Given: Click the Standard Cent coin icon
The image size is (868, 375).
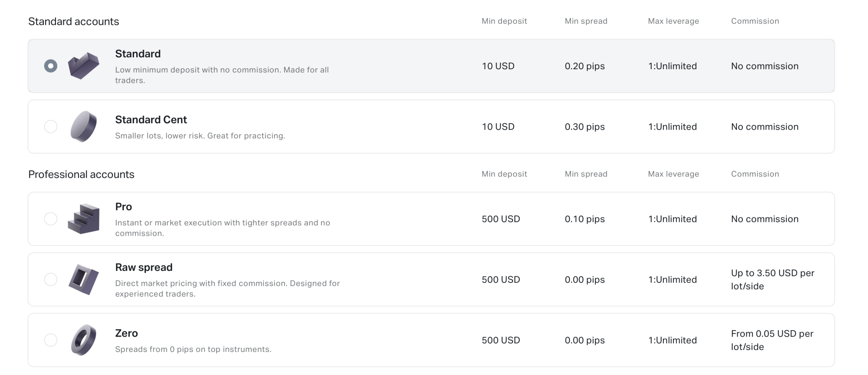Looking at the screenshot, I should [x=83, y=127].
